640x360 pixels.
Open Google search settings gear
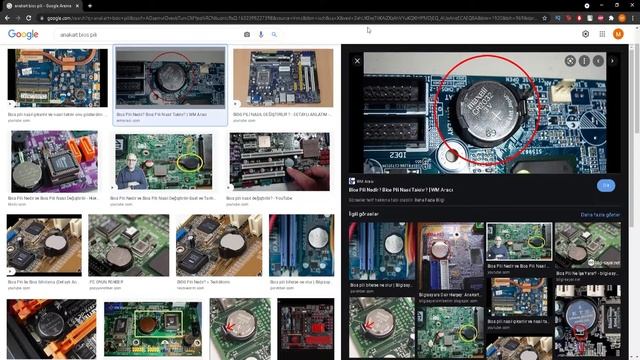[585, 34]
